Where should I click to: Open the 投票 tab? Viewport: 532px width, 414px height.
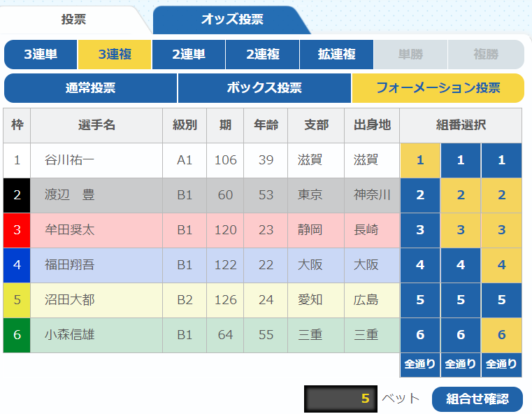click(73, 20)
